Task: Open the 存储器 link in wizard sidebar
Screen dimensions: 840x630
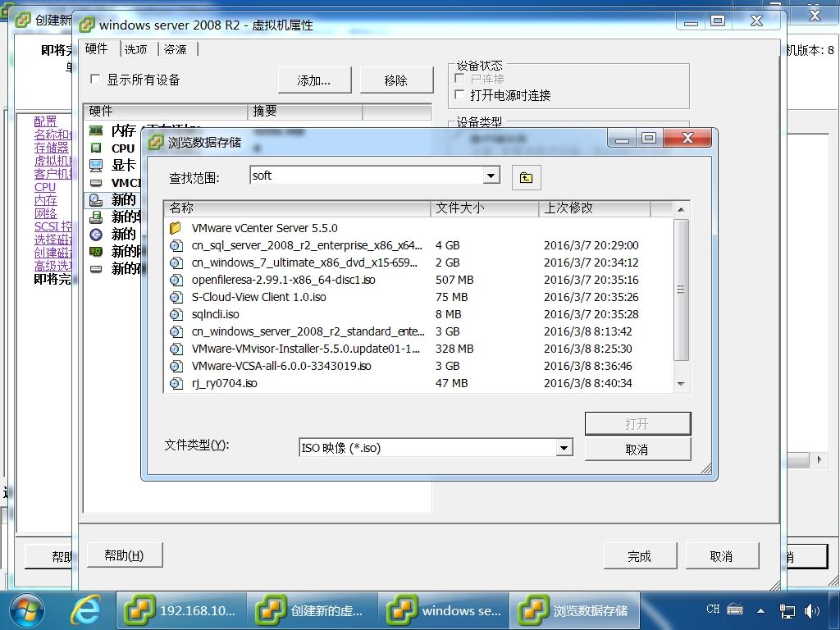Action: tap(52, 148)
